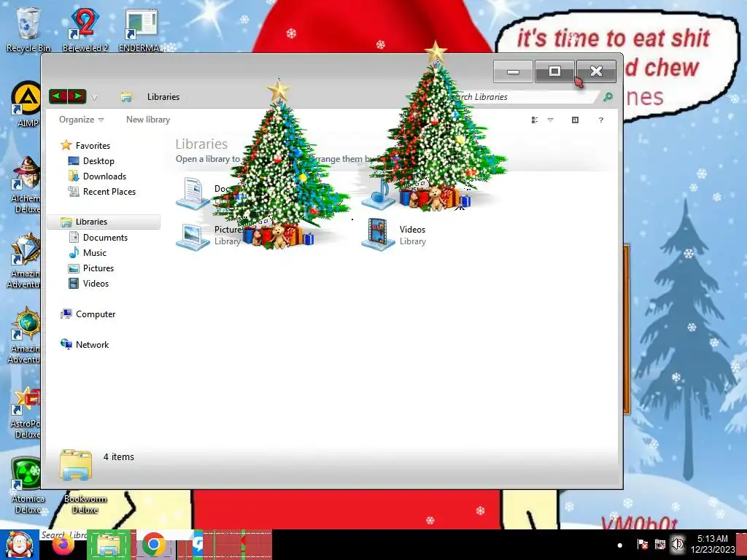
Task: Click the Explorer folder taskbar button
Action: [109, 545]
